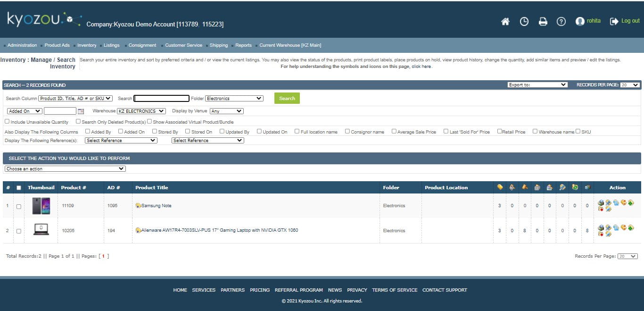Tick Search Only Deleted Product(s) checkbox

(78, 121)
